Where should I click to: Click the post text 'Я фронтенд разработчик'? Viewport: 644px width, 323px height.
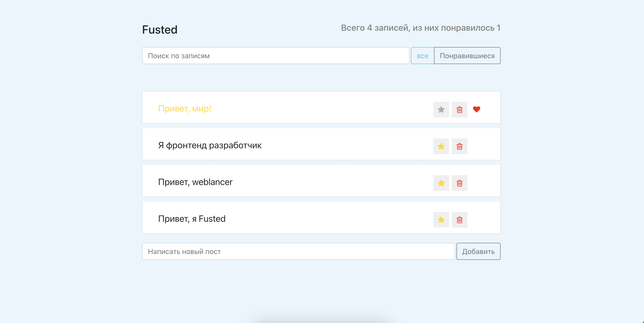point(210,145)
